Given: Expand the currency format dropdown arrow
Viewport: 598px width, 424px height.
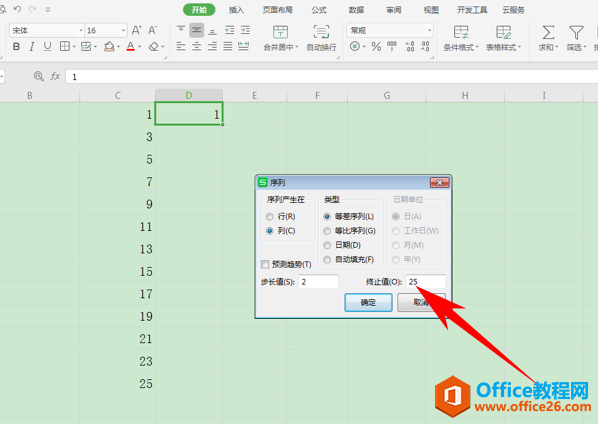Looking at the screenshot, I should pyautogui.click(x=364, y=47).
